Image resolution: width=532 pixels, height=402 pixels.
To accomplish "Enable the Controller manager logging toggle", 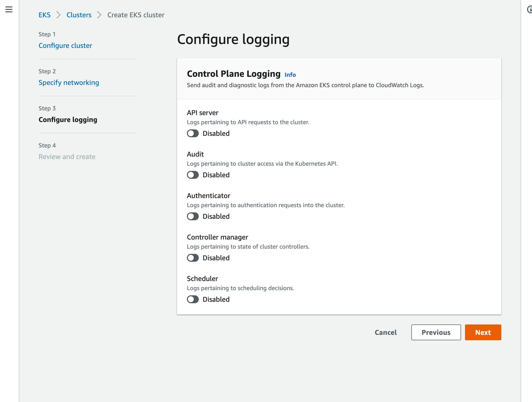I will click(x=193, y=258).
